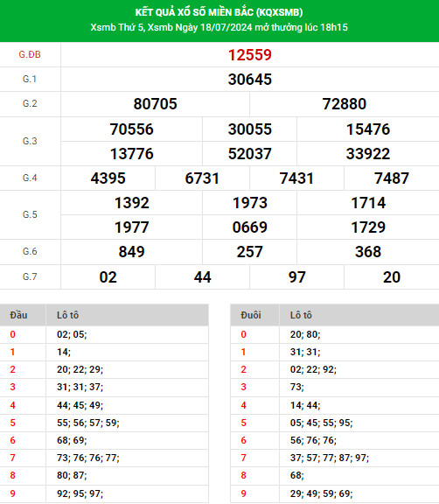Select the G.4 row label
439x504 pixels.
coord(30,178)
